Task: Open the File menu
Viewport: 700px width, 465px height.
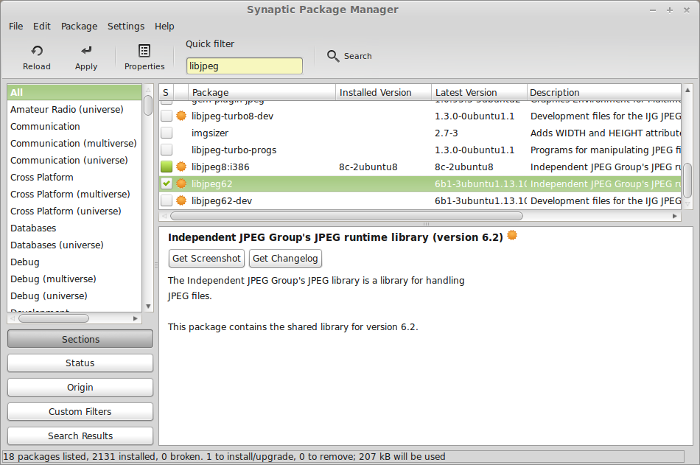Action: click(16, 26)
